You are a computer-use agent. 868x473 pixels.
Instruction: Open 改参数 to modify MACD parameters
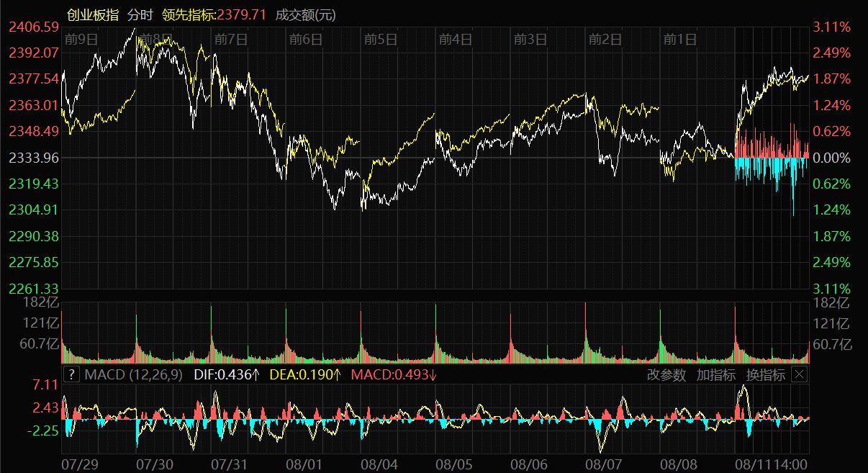point(666,374)
